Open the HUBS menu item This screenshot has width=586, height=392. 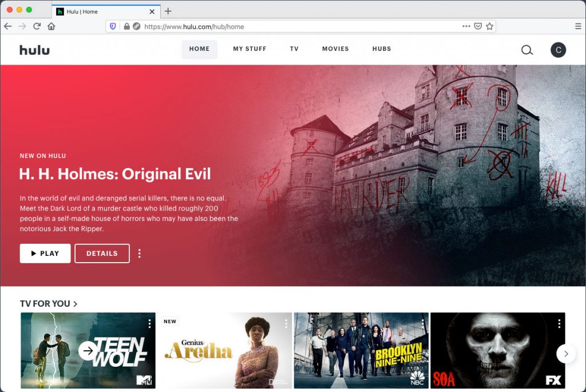click(x=382, y=49)
